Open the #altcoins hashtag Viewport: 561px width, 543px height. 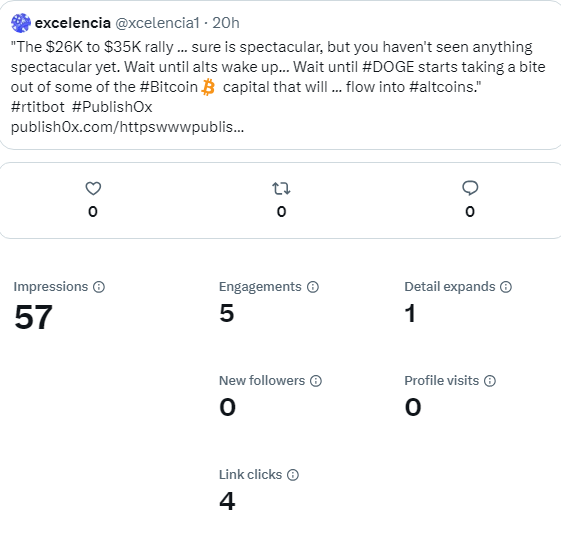point(443,87)
